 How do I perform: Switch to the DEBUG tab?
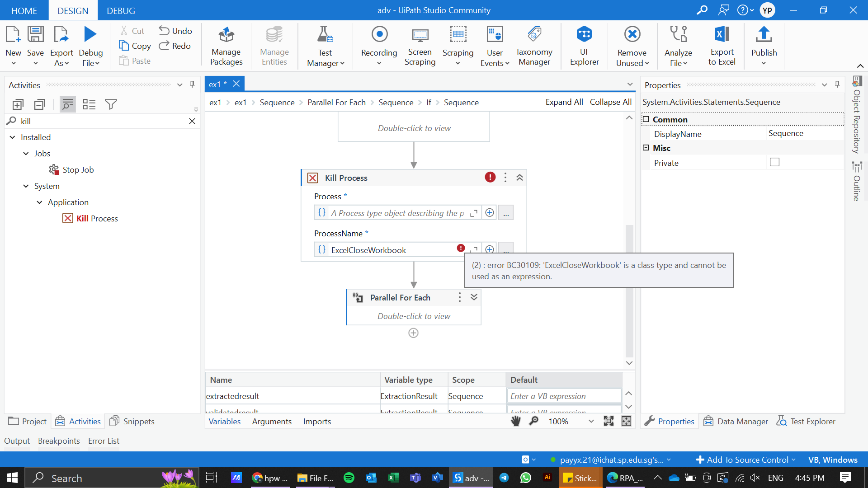coord(121,10)
